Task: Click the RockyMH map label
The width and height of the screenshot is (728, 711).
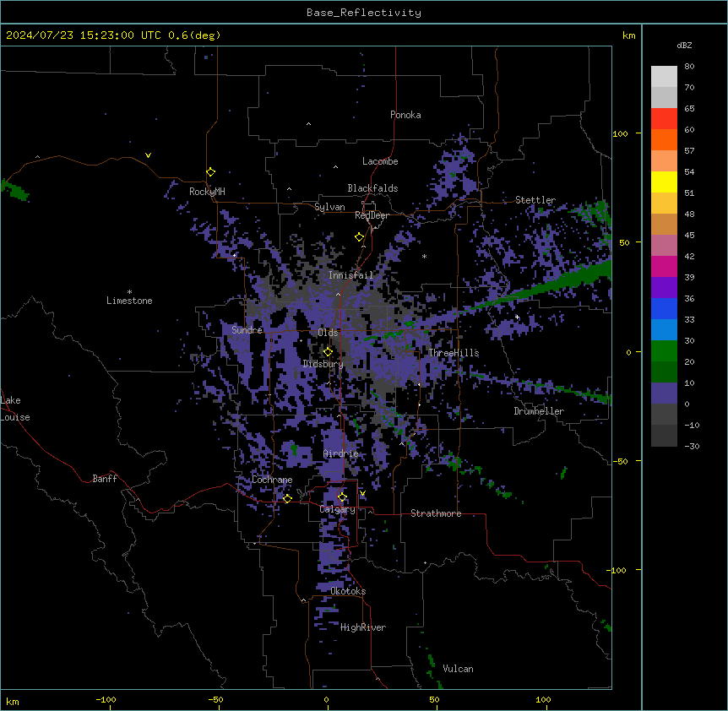Action: [x=207, y=192]
